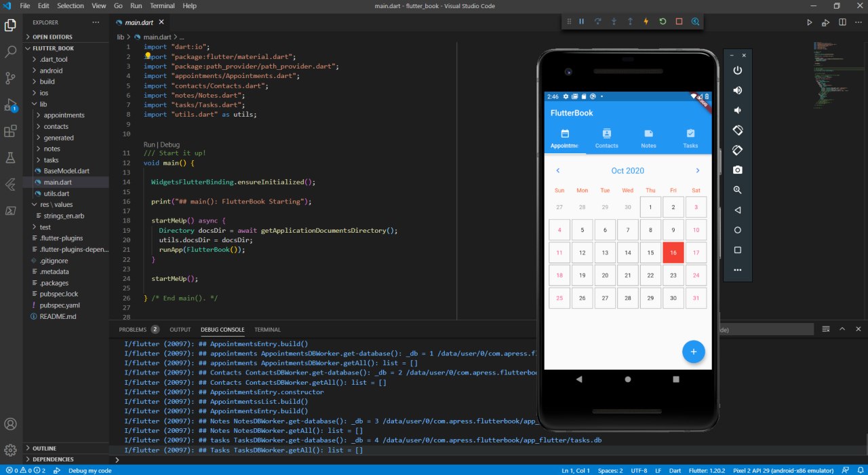Open the Selection menu
The image size is (868, 475).
click(x=71, y=6)
